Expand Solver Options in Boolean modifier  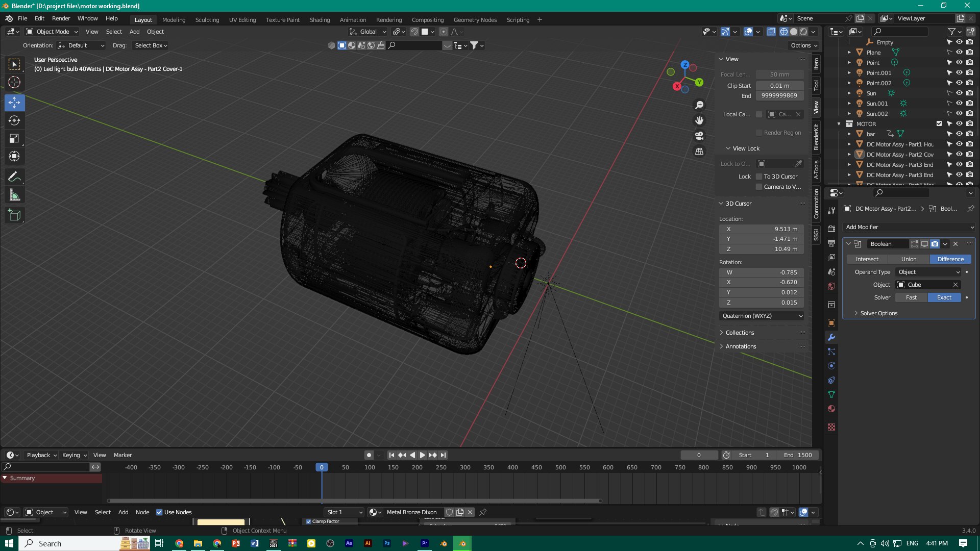tap(878, 313)
